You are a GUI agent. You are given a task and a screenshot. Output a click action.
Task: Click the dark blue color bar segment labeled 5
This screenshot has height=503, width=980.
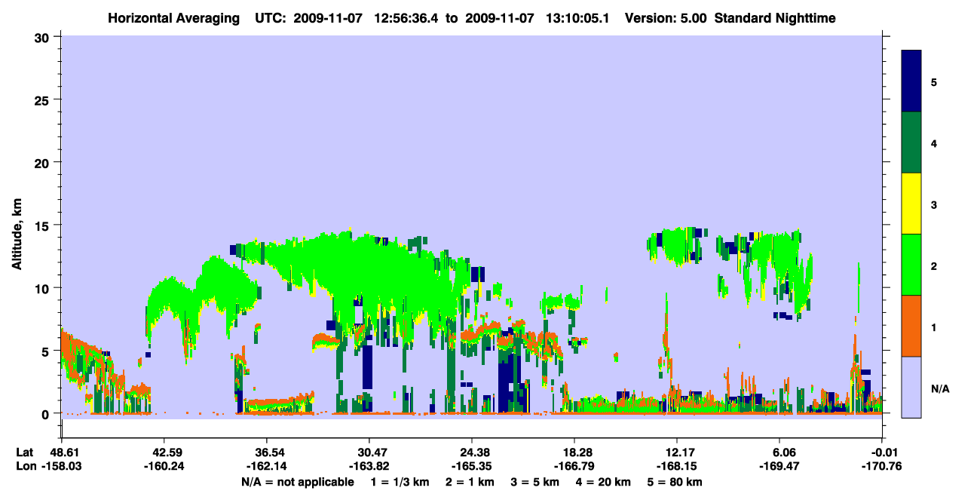click(x=911, y=81)
